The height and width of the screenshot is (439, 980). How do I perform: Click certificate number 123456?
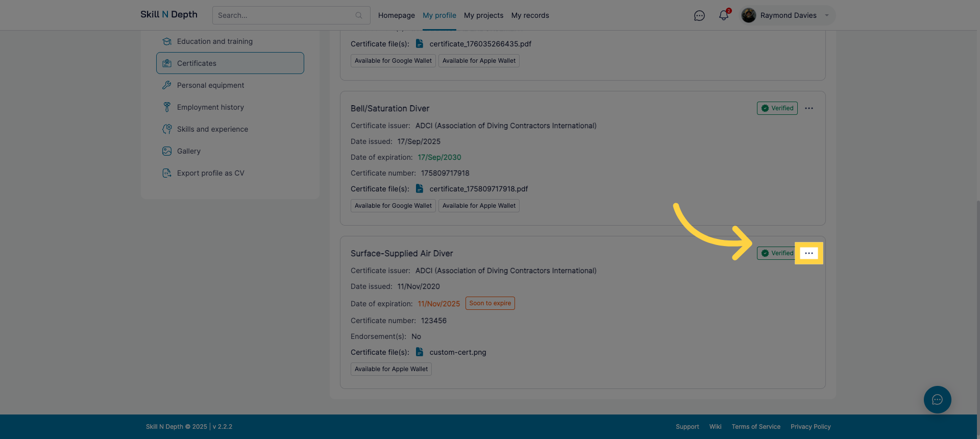click(434, 321)
